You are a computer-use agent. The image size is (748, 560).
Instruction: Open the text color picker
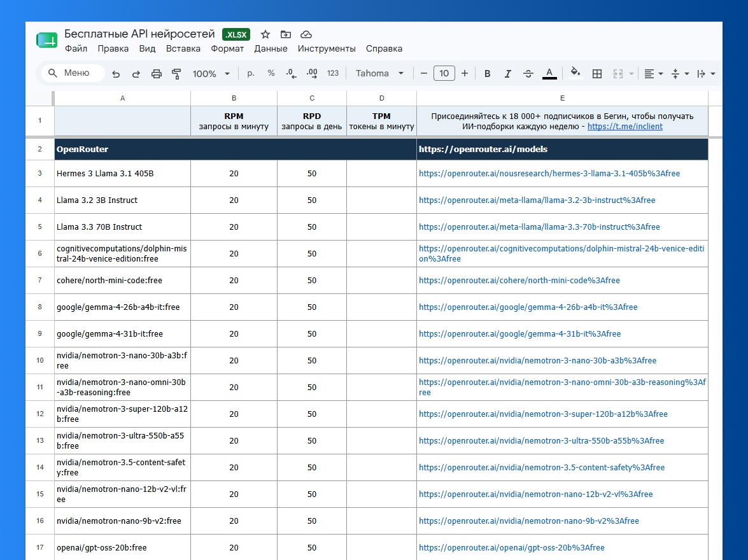[x=549, y=73]
